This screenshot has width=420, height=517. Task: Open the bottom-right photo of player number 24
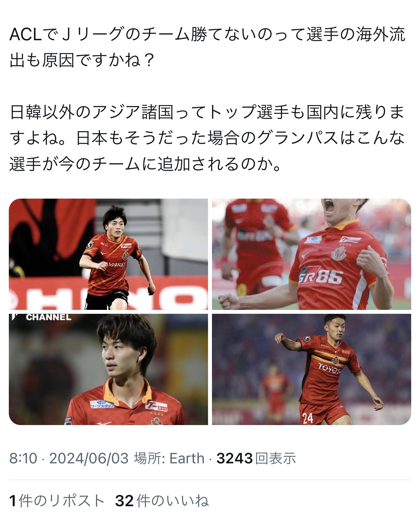pos(311,369)
